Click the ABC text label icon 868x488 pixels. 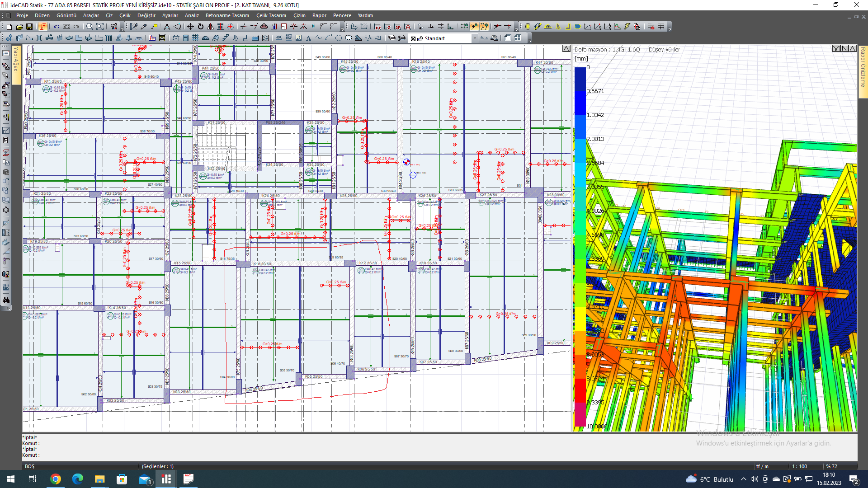(x=279, y=38)
